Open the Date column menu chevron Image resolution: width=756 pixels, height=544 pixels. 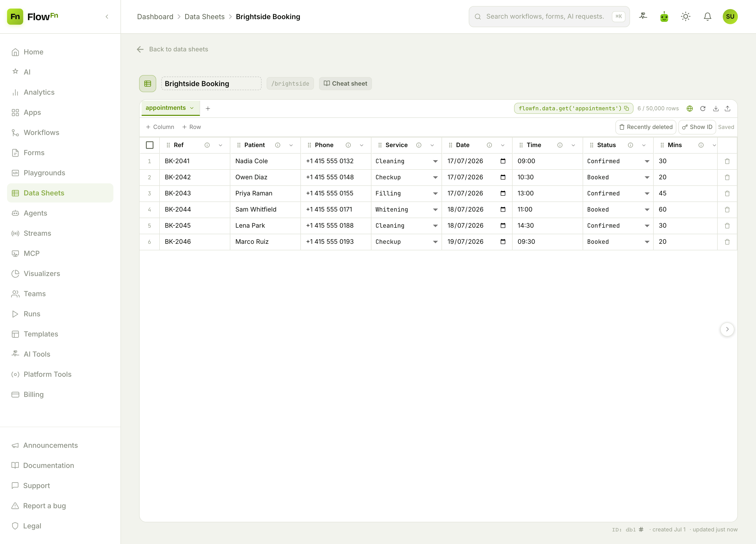[503, 145]
